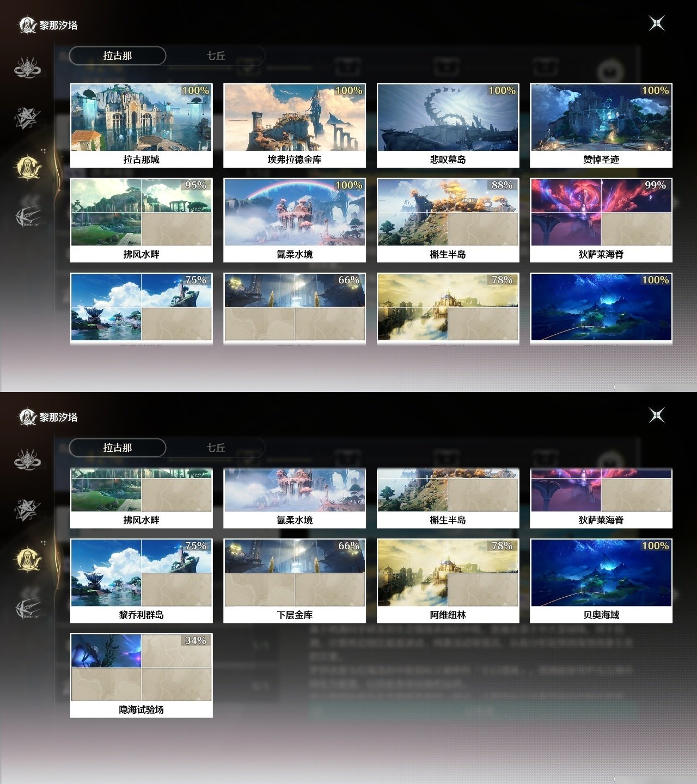This screenshot has width=697, height=784.
Task: Click the 66% vault card in the upper screenshot
Action: (295, 309)
